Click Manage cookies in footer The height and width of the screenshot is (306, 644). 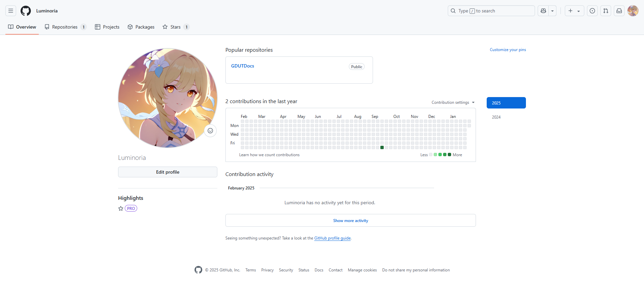pyautogui.click(x=362, y=270)
